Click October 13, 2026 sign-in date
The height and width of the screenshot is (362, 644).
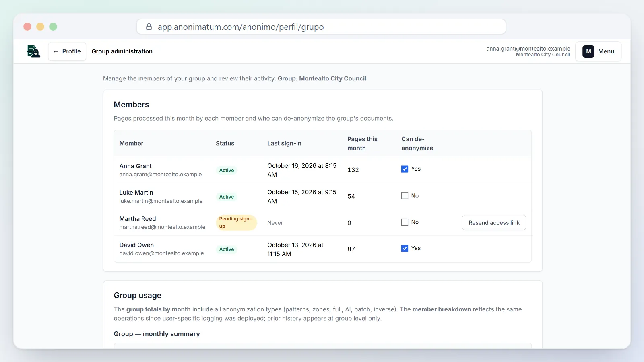[x=295, y=249]
